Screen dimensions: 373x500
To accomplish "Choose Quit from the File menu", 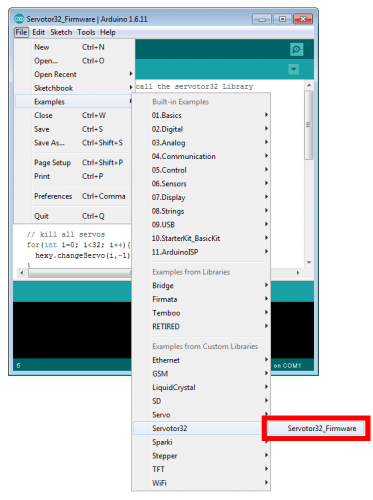I will coord(74,216).
